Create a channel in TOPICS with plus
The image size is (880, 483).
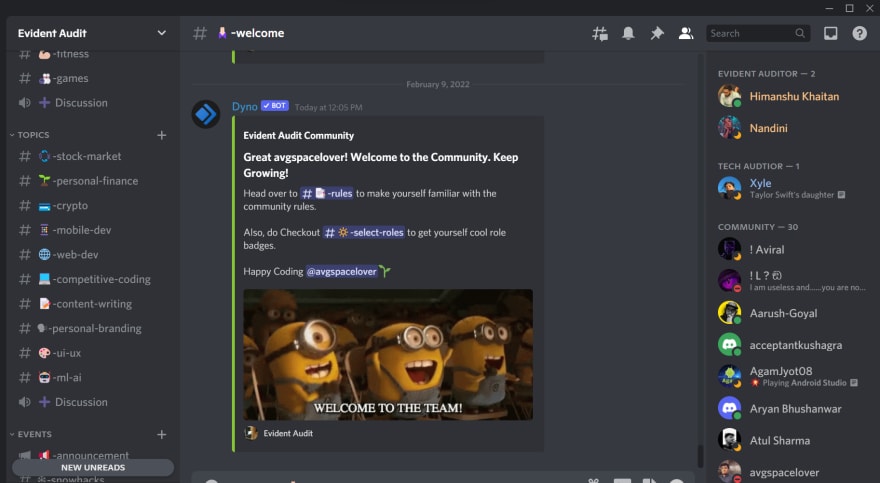click(x=162, y=135)
